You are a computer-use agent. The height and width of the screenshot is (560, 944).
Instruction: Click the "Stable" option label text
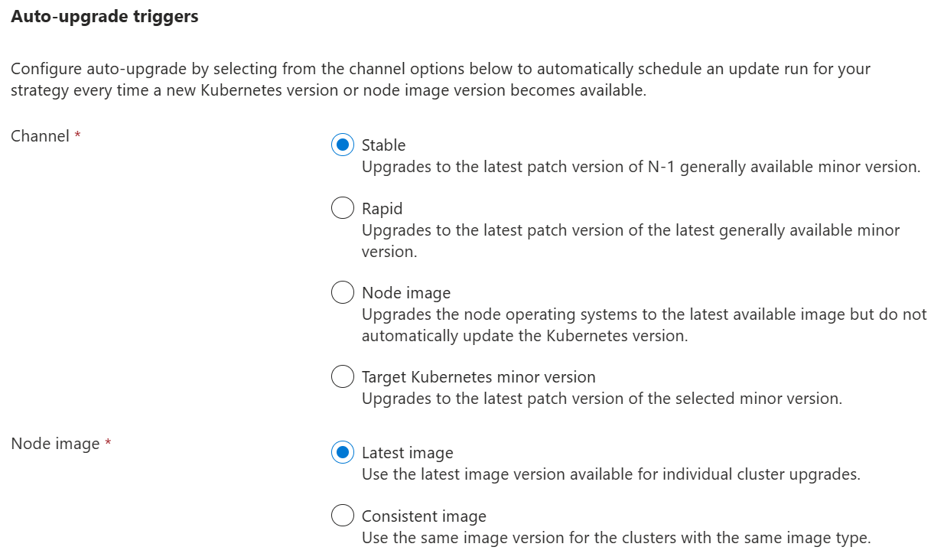point(383,145)
